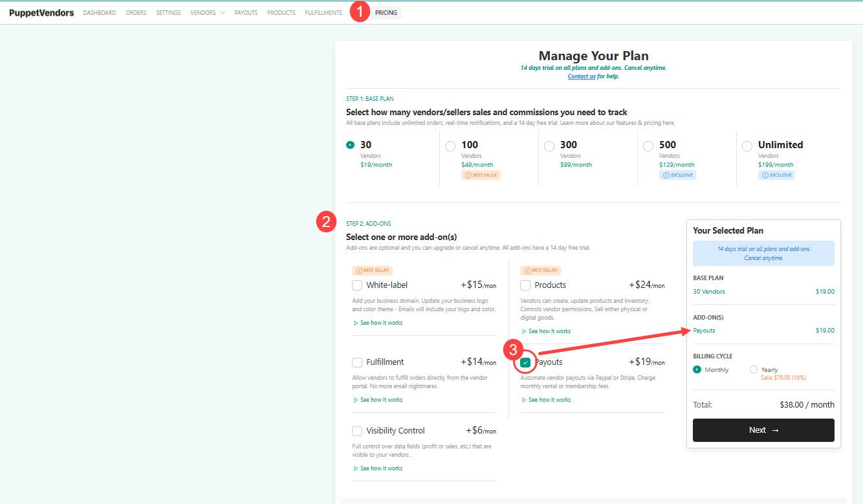Click the Contact us link
Viewport: 863px width, 504px height.
click(582, 76)
